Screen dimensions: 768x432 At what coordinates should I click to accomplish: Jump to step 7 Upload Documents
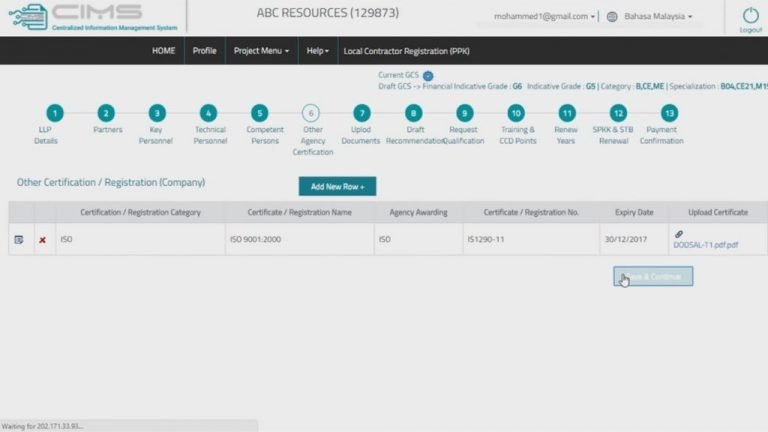[361, 113]
